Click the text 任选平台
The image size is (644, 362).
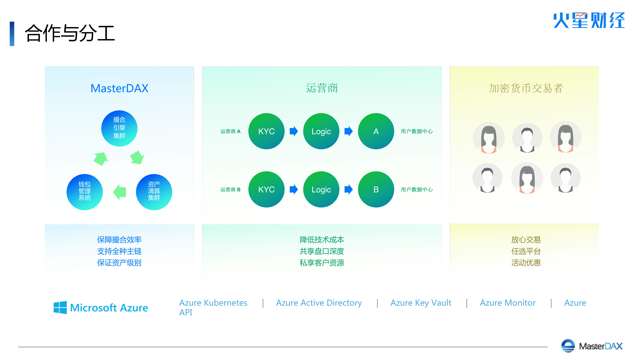(526, 251)
